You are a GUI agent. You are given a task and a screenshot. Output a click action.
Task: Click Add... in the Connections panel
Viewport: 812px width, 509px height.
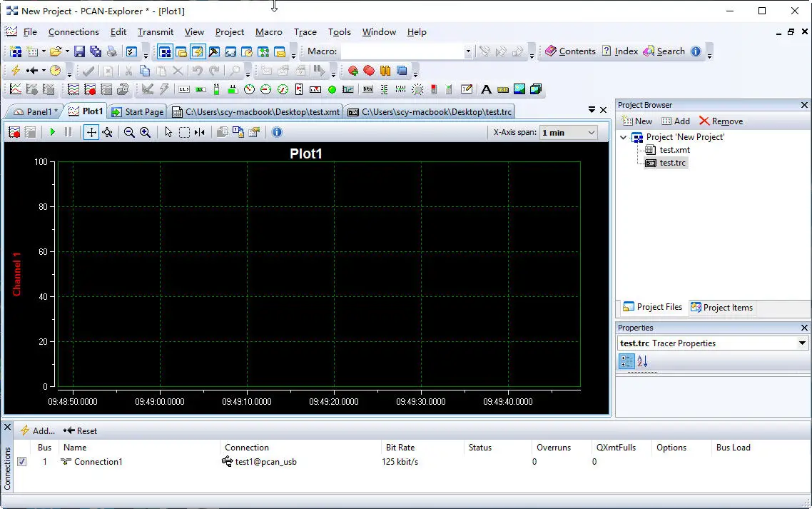click(x=37, y=430)
